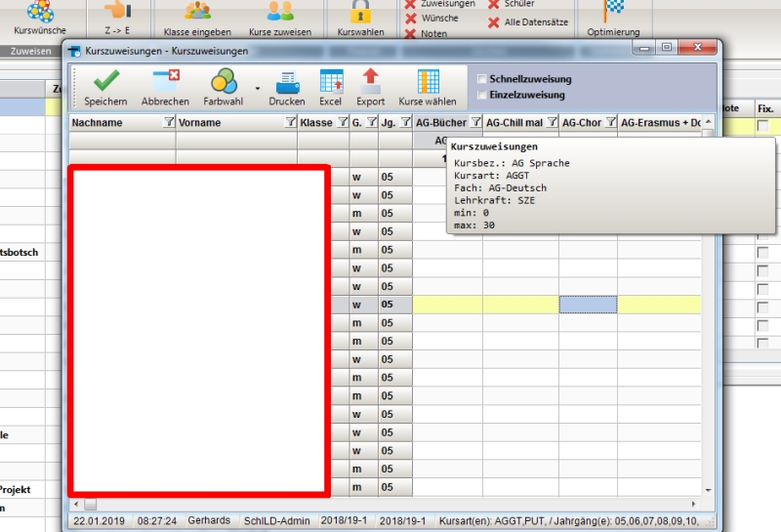Click the time 08:27:24 in status bar

click(x=157, y=521)
